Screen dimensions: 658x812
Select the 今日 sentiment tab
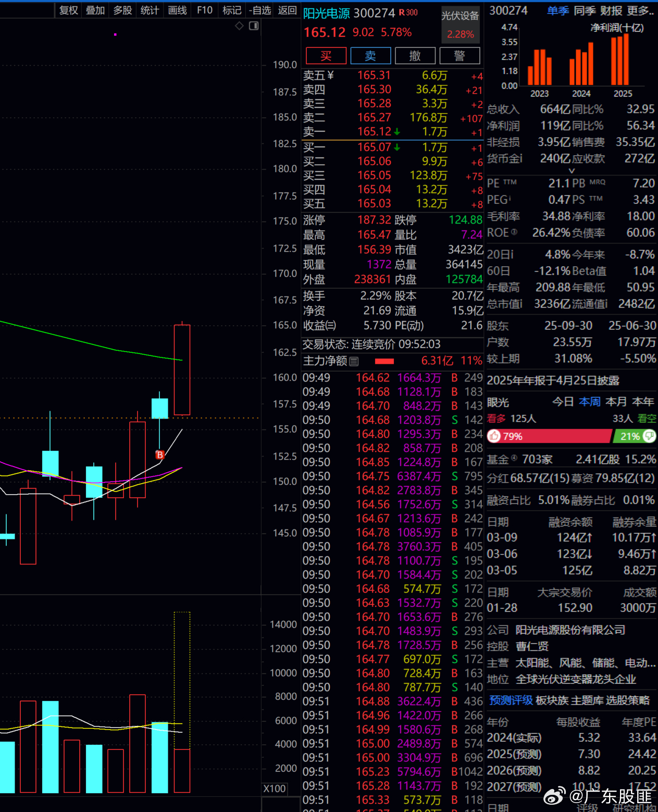point(563,402)
